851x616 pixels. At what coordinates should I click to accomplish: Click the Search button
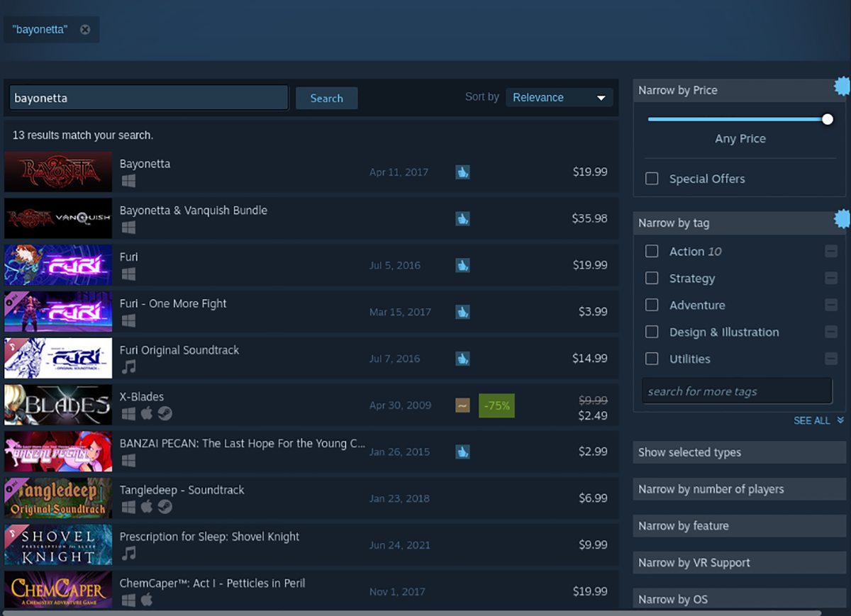pyautogui.click(x=326, y=99)
